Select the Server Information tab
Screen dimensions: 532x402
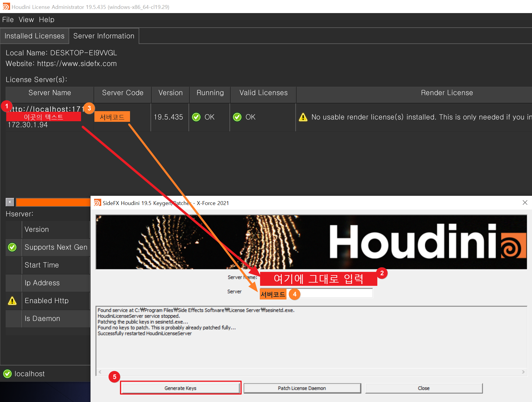pyautogui.click(x=104, y=36)
